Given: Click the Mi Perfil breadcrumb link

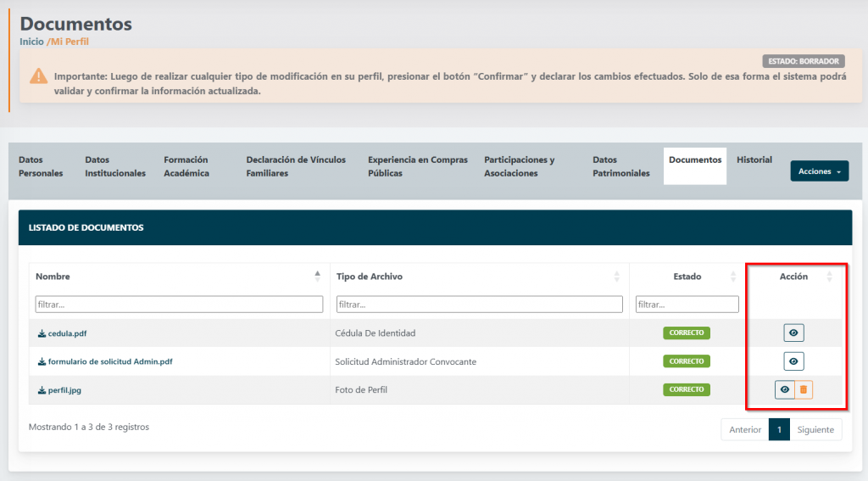Looking at the screenshot, I should (70, 42).
